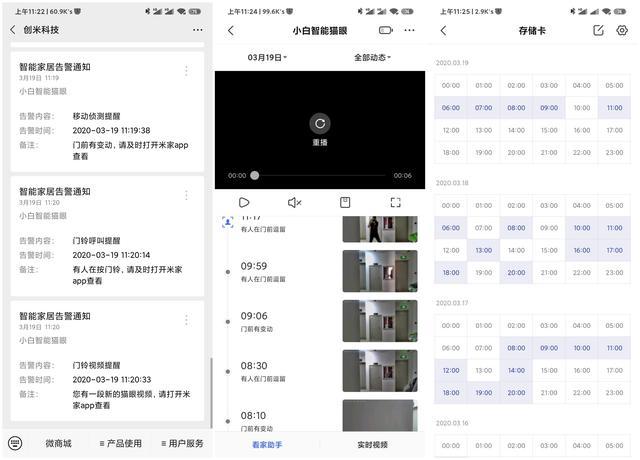Switch to keyboard input icon at bottom left
Viewport: 640px width, 460px height.
point(15,443)
